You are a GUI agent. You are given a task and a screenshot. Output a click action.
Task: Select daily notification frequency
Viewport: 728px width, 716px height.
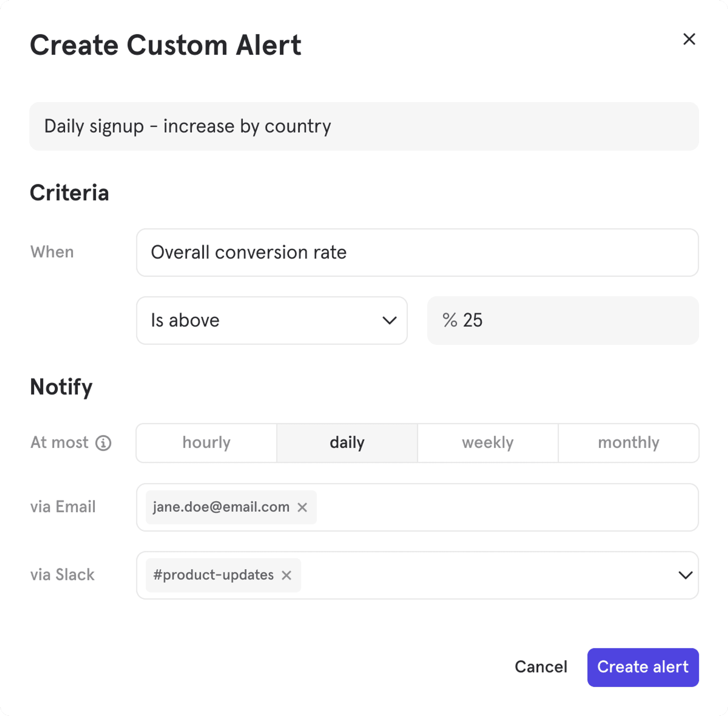[x=347, y=443]
